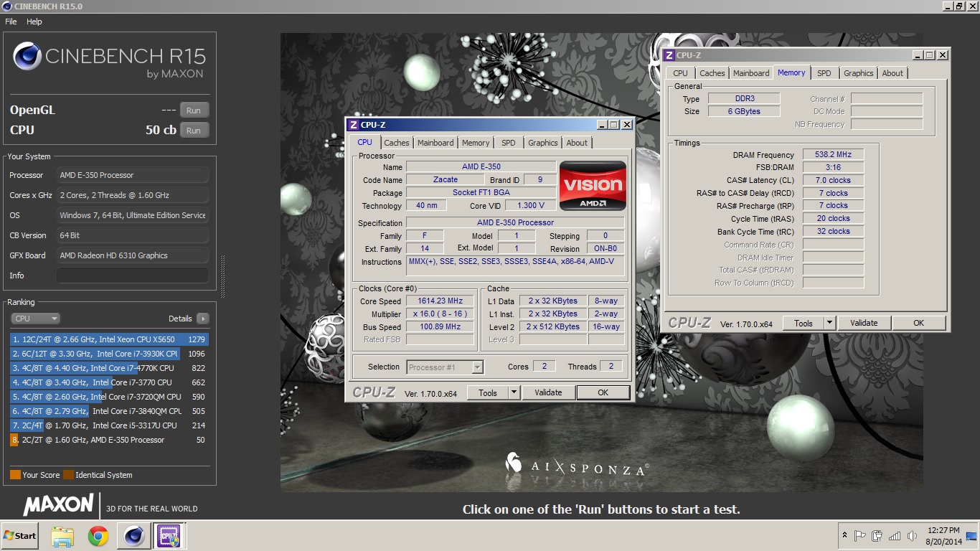Select the Core i7-3770 ranking row

coord(109,382)
